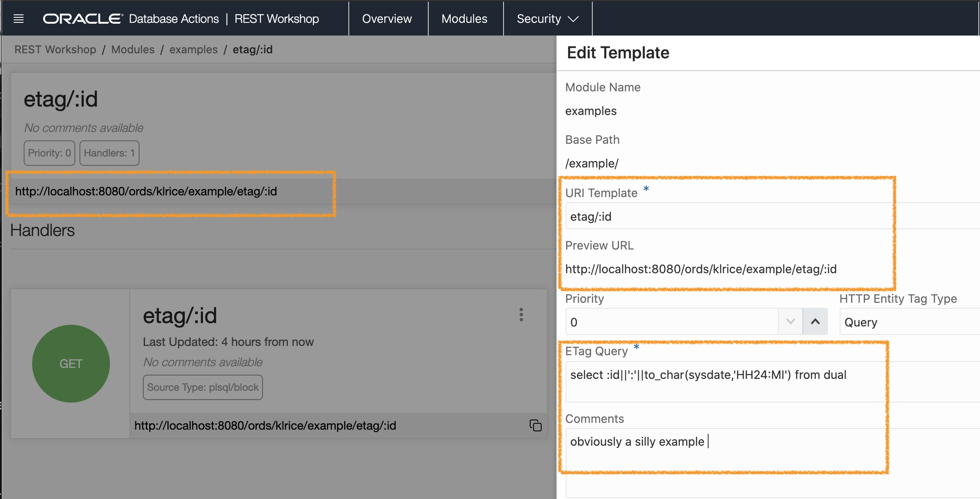Select the Preview URL text in Edit Template
This screenshot has width=980, height=499.
click(x=701, y=269)
